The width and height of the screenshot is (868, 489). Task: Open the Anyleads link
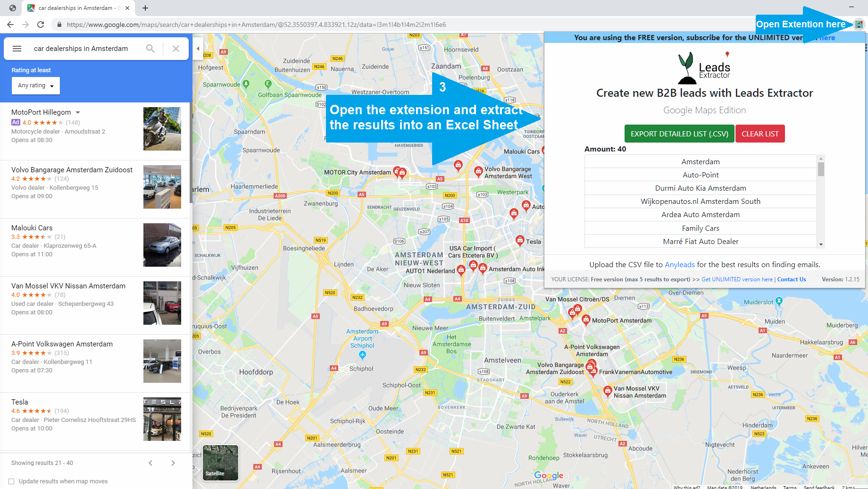pyautogui.click(x=680, y=265)
